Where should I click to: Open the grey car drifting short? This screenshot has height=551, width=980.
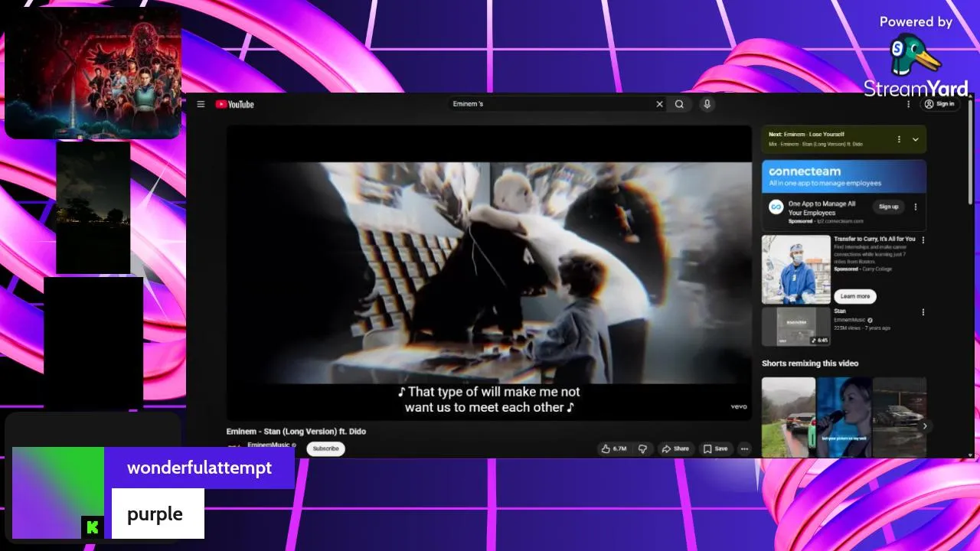click(x=900, y=417)
